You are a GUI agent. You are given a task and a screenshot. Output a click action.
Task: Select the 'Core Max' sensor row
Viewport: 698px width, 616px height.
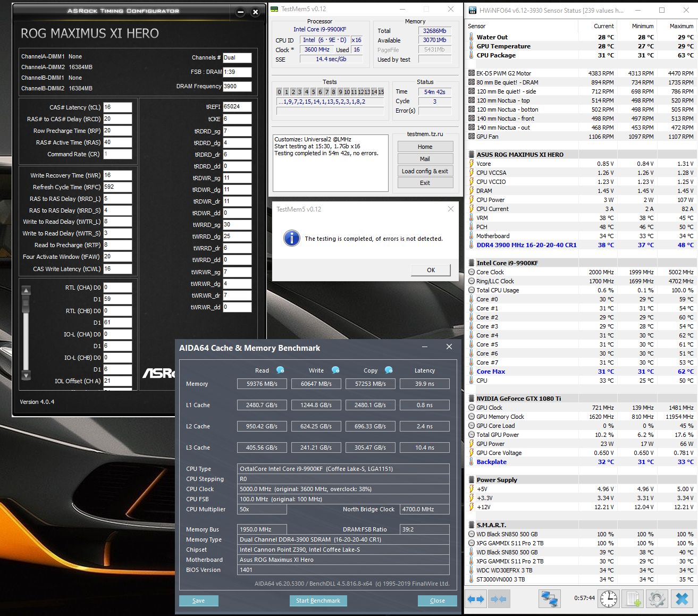click(x=581, y=372)
